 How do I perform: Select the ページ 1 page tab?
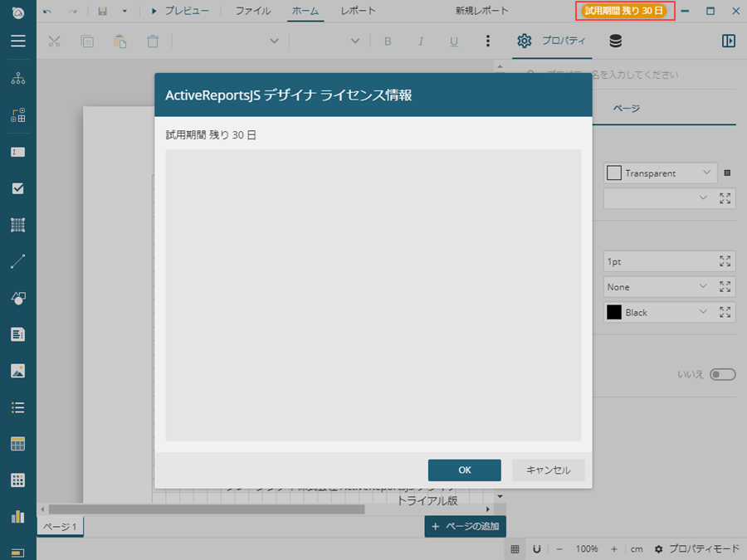coord(60,527)
